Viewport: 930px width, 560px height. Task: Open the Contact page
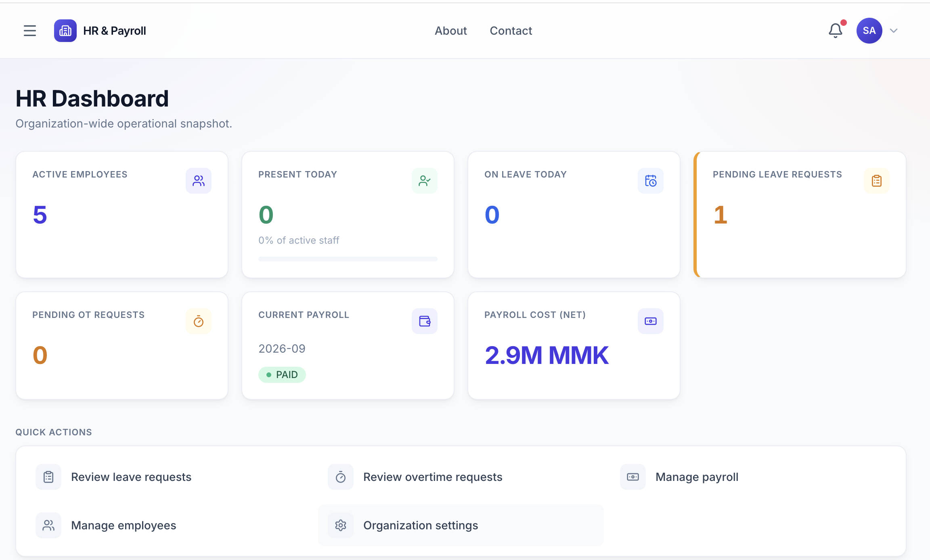pos(511,31)
